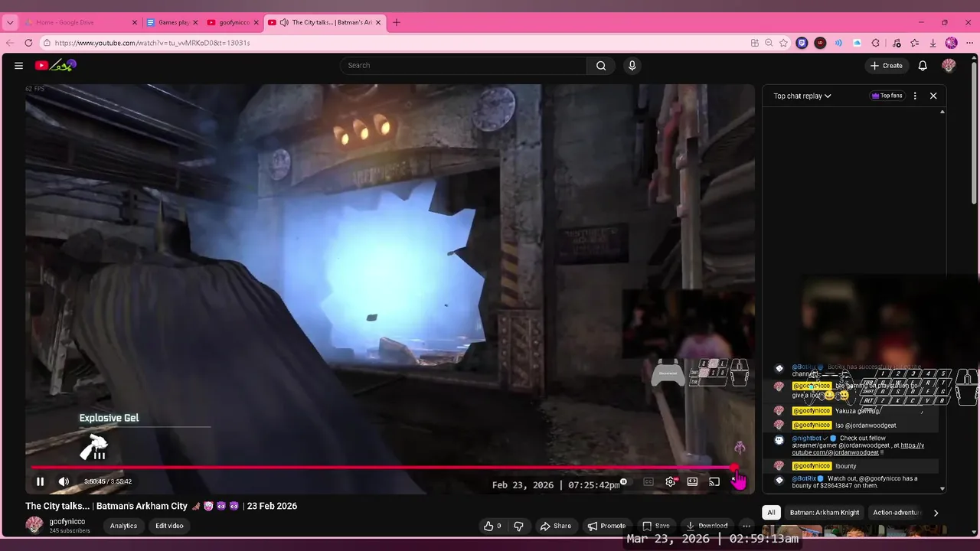Click the address bar URL

pos(152,43)
